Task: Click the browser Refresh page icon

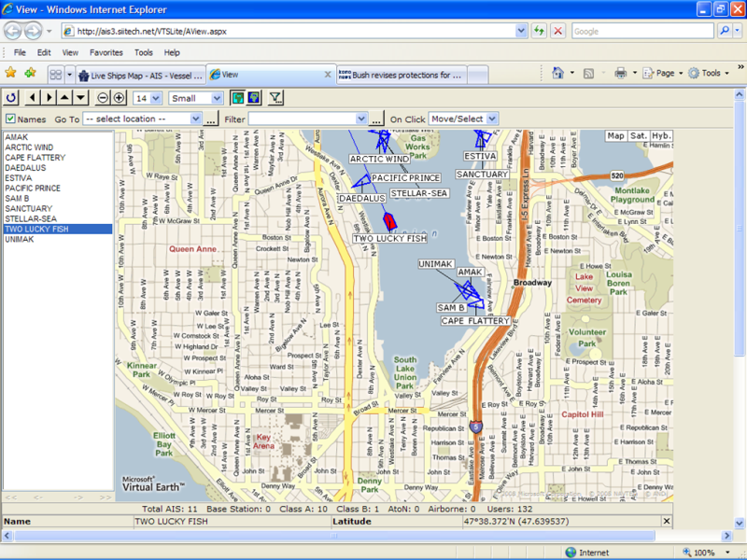Action: (539, 32)
